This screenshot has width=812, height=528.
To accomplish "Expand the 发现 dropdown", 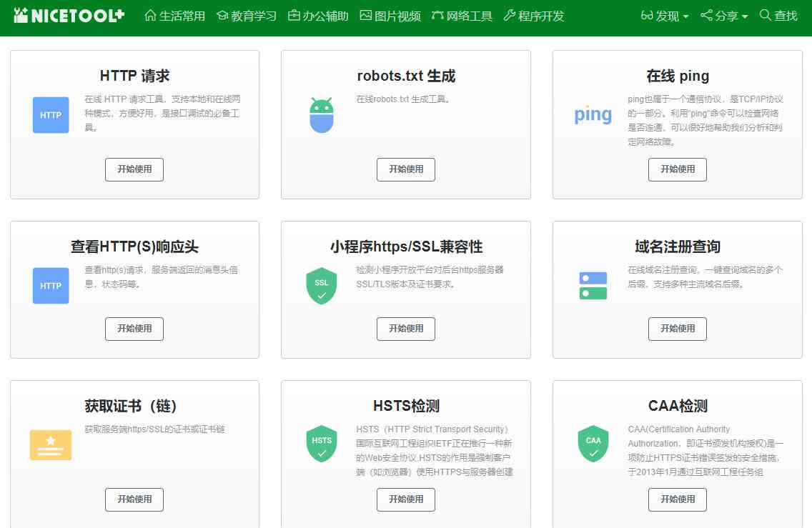I will (665, 16).
